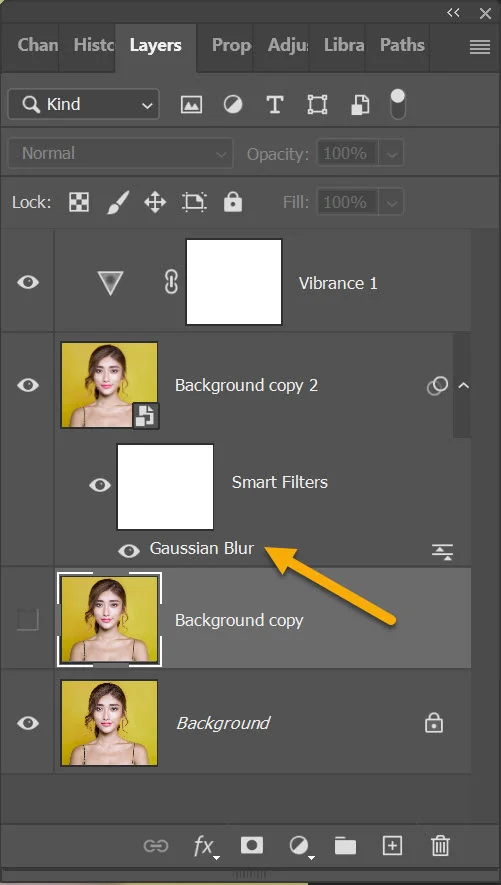Select the Smart Filters mask thumbnail
The width and height of the screenshot is (501, 885).
(x=165, y=487)
